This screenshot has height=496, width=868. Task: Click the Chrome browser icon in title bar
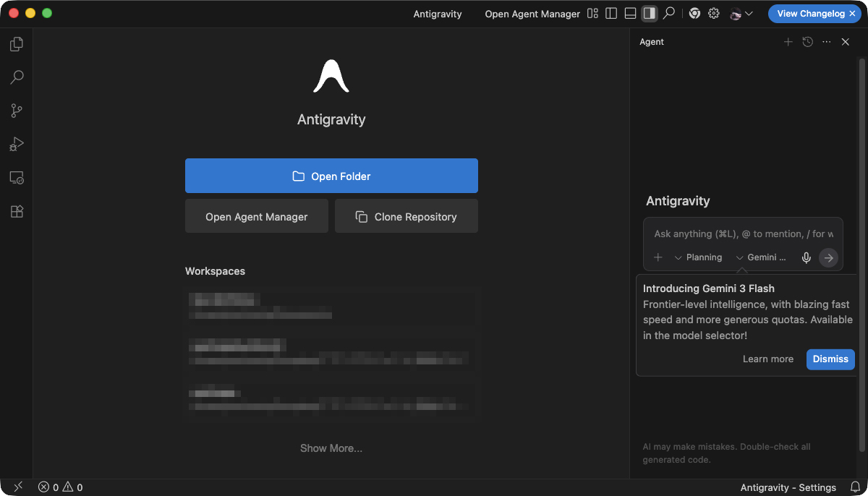point(694,14)
